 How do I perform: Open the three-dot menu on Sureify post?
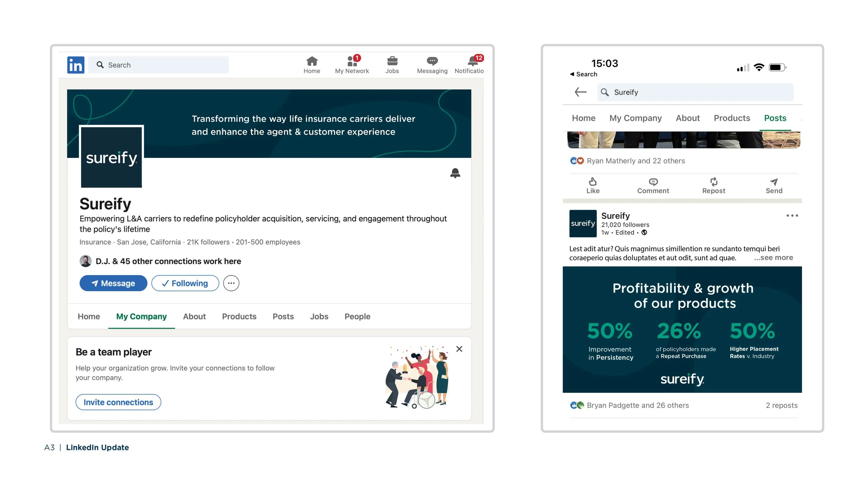(792, 216)
